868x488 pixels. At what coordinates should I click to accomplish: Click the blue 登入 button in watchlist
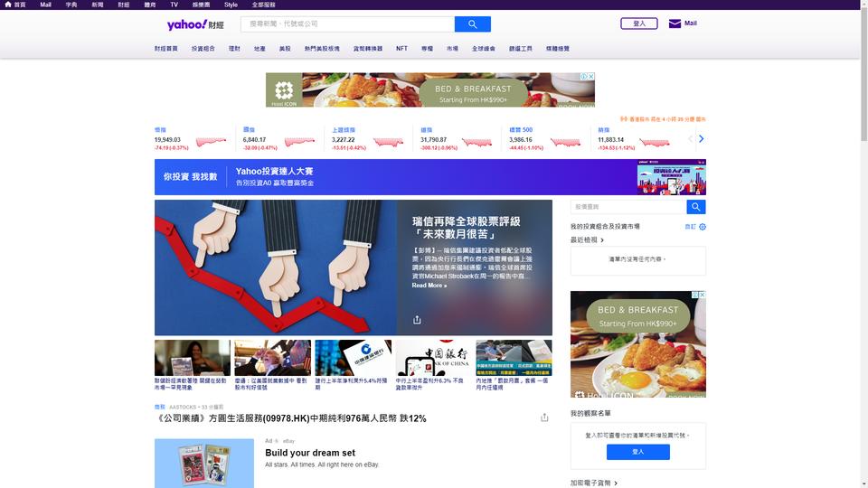637,452
